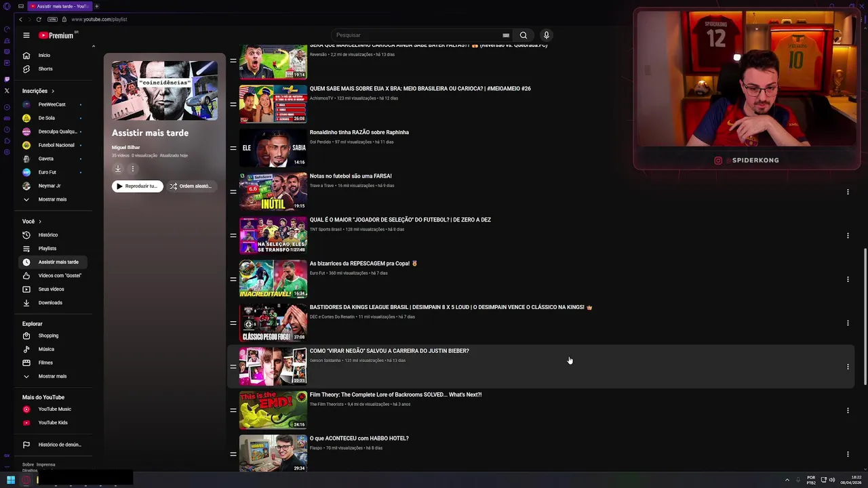Screen dimensions: 868x488
Task: Open Downloads in sidebar
Action: pyautogui.click(x=54, y=302)
